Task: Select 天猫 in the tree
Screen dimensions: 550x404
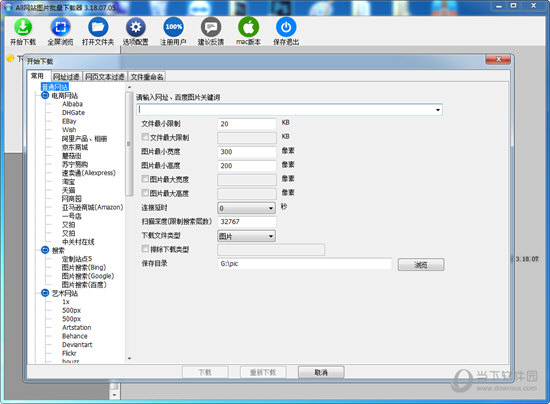Action: point(68,190)
